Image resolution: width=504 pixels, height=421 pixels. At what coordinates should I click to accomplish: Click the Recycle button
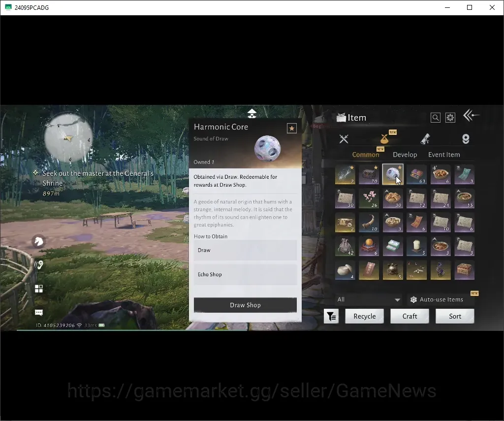click(365, 316)
